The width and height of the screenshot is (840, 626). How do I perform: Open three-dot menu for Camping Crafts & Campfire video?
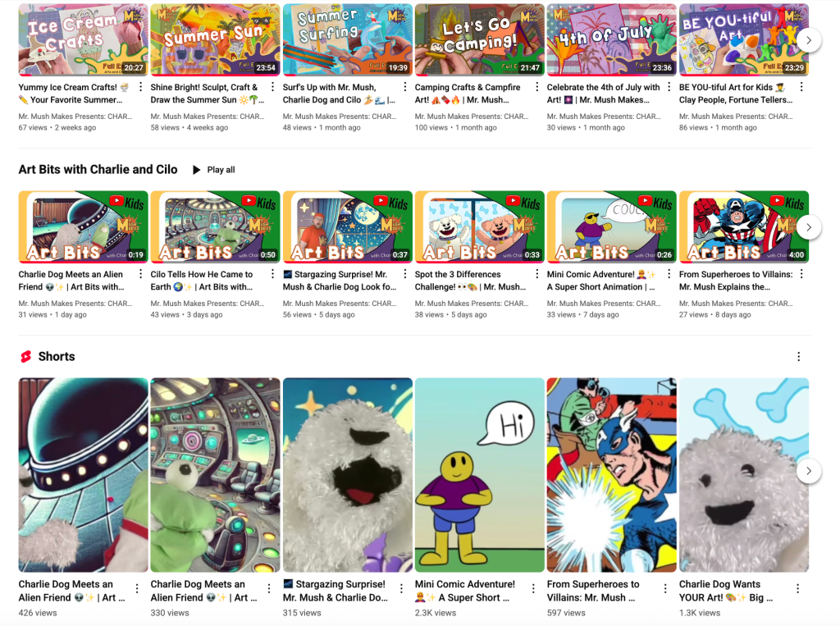point(536,87)
